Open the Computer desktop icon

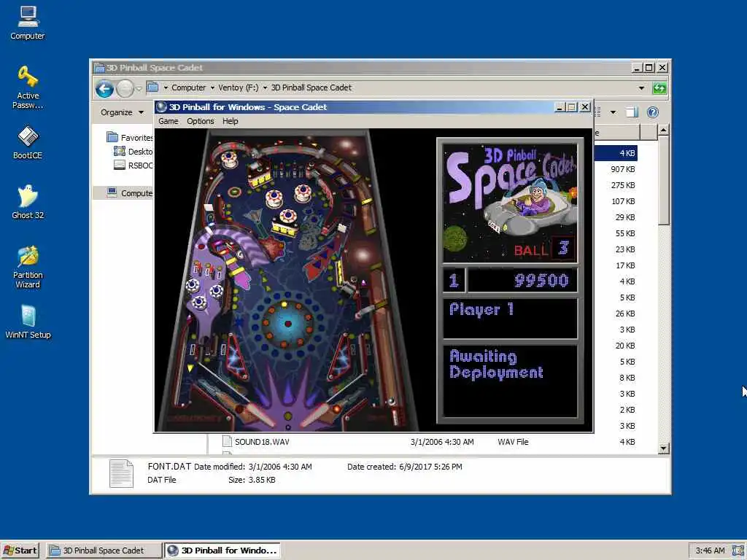tap(28, 23)
